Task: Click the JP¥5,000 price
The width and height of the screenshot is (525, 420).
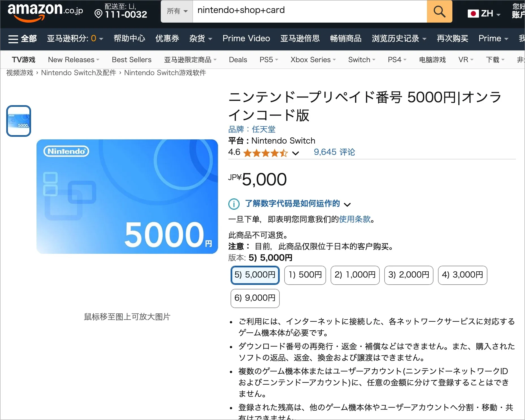Action: 257,179
